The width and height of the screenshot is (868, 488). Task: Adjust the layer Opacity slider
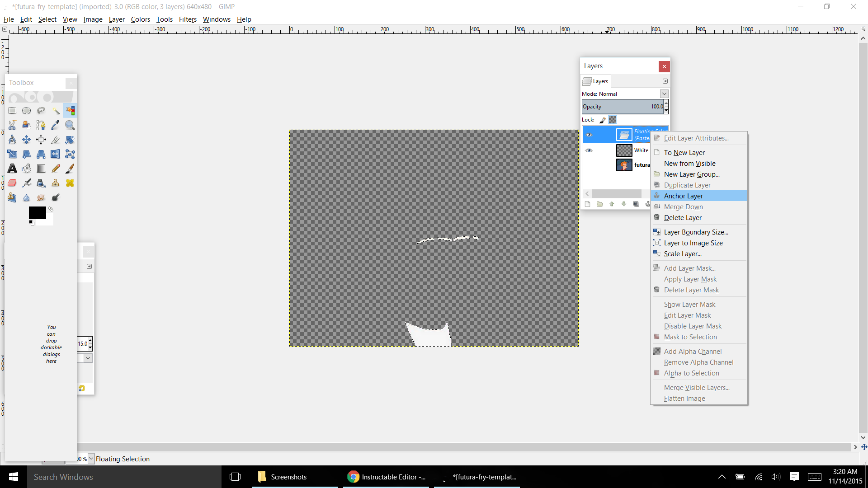pos(623,107)
